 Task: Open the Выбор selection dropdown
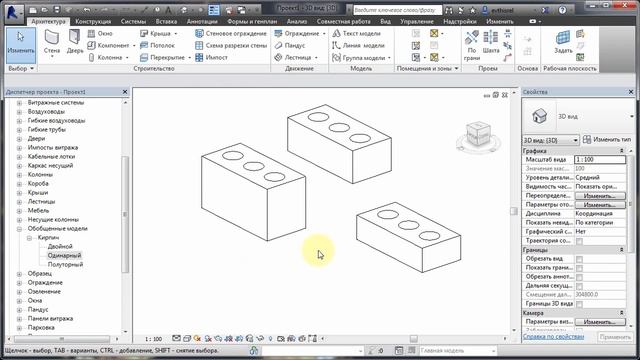[32, 69]
